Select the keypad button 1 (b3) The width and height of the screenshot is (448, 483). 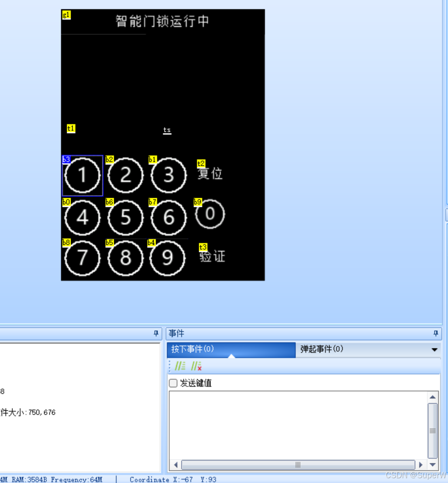click(82, 176)
